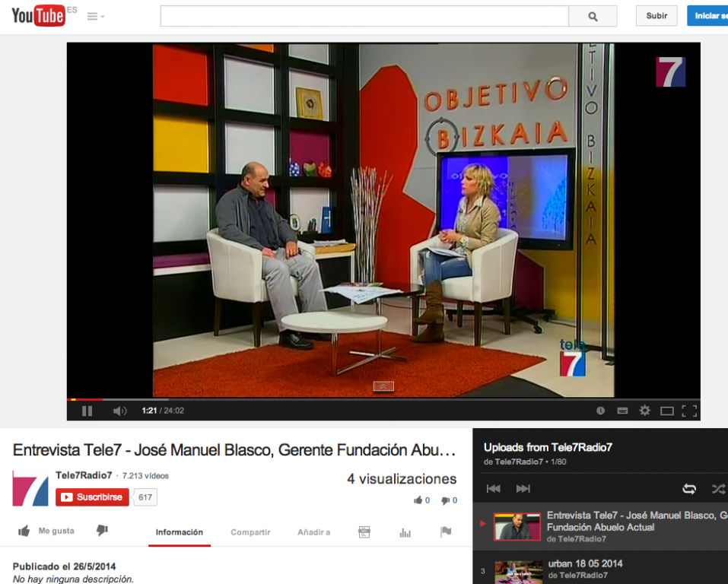Expand the in-video annotations chevron
The height and width of the screenshot is (584, 728).
[383, 386]
